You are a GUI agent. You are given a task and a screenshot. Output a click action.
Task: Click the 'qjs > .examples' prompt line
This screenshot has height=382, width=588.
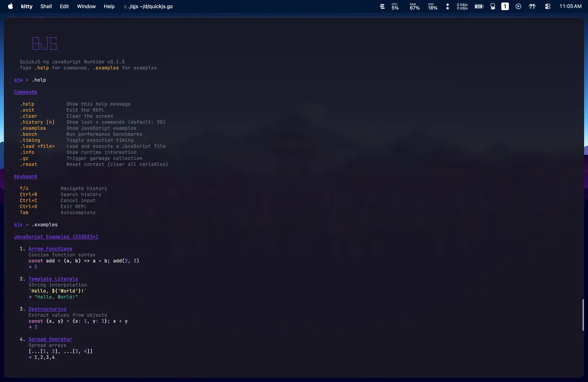(36, 225)
